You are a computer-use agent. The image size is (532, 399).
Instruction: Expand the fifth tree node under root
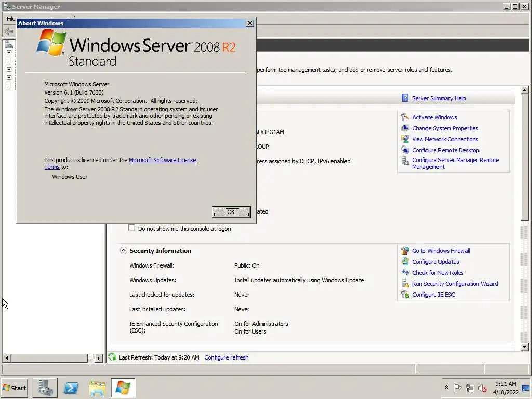point(9,86)
